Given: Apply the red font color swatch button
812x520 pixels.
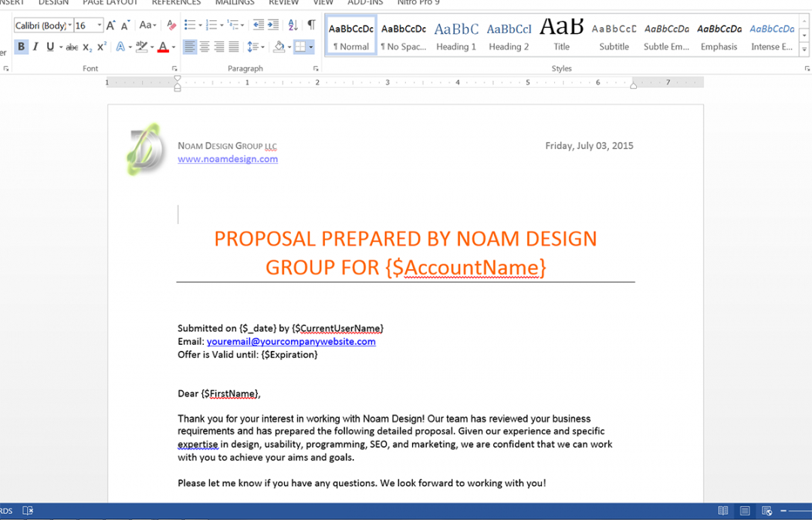Looking at the screenshot, I should click(x=163, y=47).
